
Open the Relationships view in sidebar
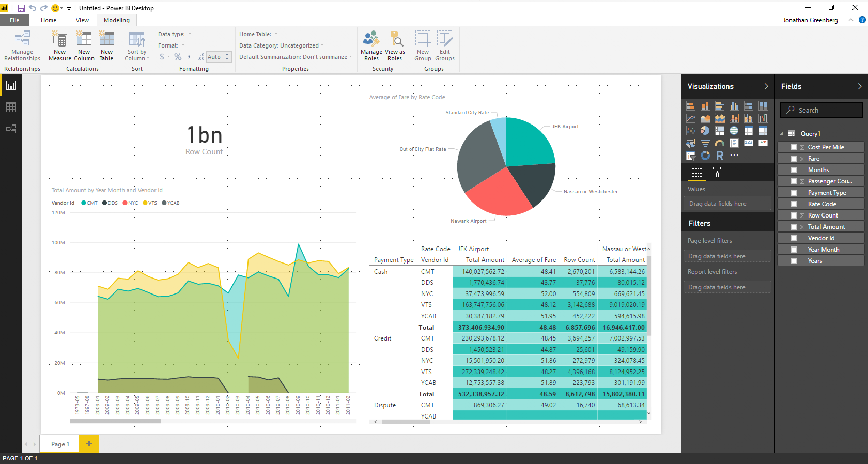coord(11,129)
